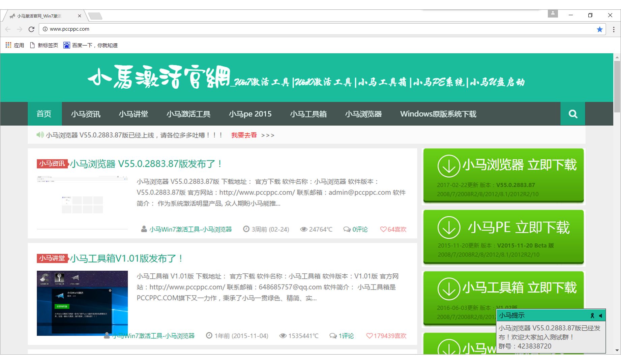This screenshot has height=364, width=621.
Task: Click the browser forward arrow
Action: coord(20,29)
